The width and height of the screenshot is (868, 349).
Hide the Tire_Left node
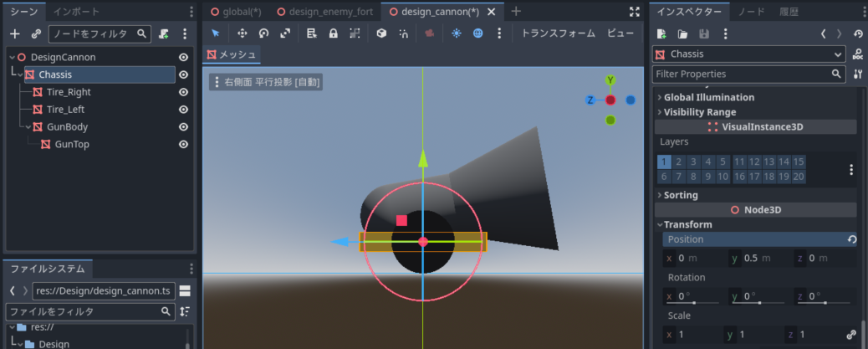tap(183, 110)
